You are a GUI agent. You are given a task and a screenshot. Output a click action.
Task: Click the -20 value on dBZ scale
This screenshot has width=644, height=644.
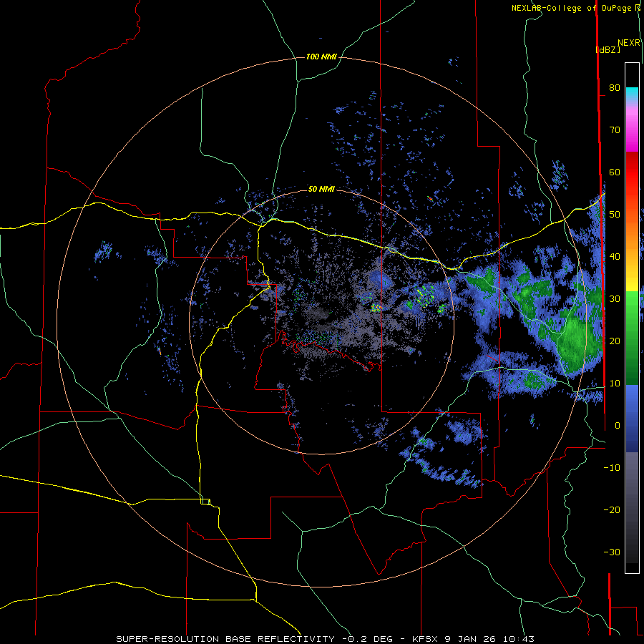click(612, 509)
